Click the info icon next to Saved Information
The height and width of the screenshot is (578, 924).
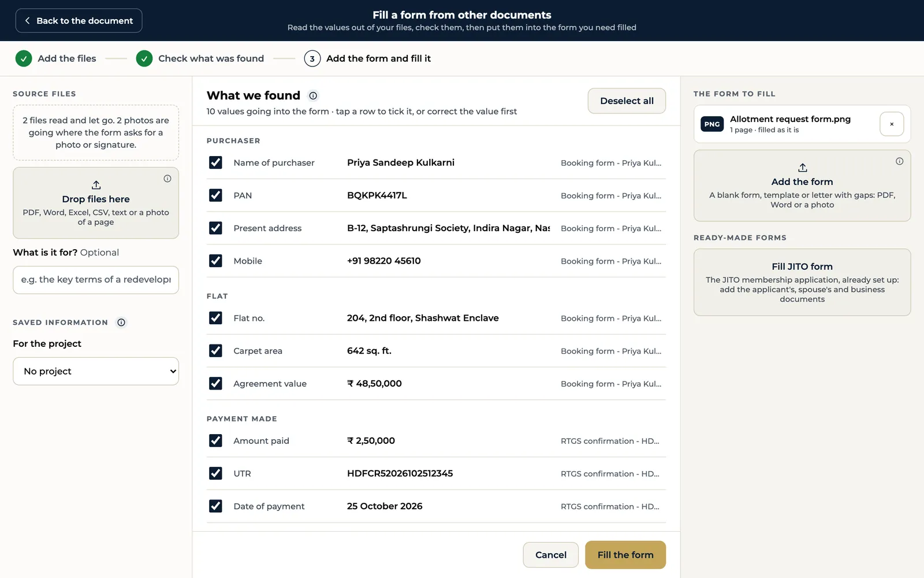click(121, 323)
